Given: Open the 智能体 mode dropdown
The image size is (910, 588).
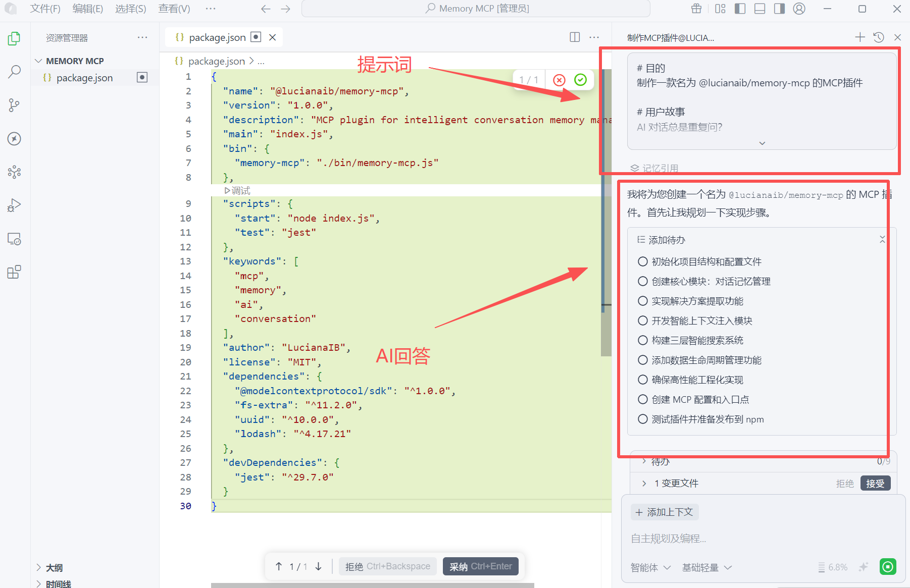Looking at the screenshot, I should tap(650, 567).
